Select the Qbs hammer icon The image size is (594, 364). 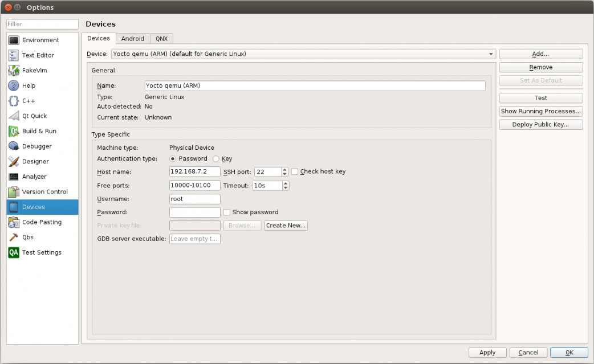point(14,237)
